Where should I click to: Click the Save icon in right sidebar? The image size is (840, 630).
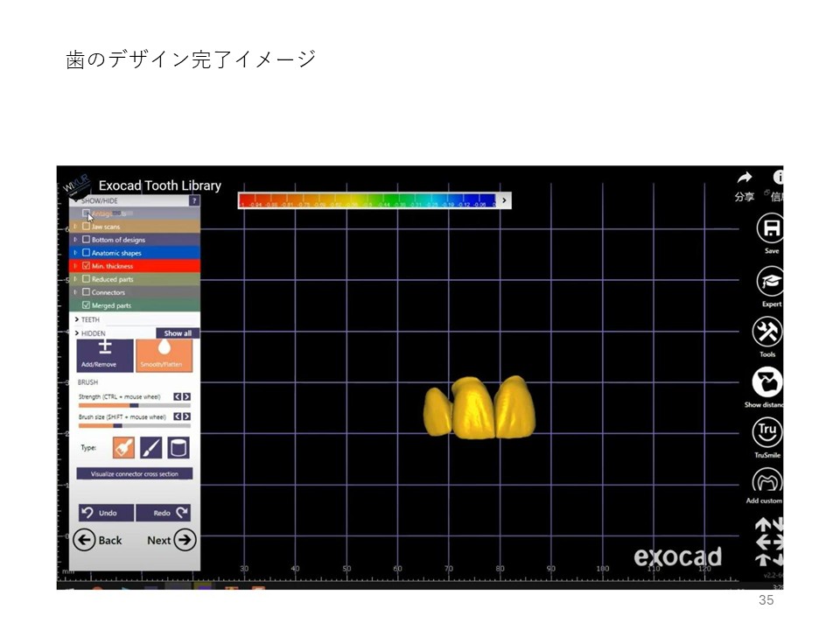tap(770, 229)
